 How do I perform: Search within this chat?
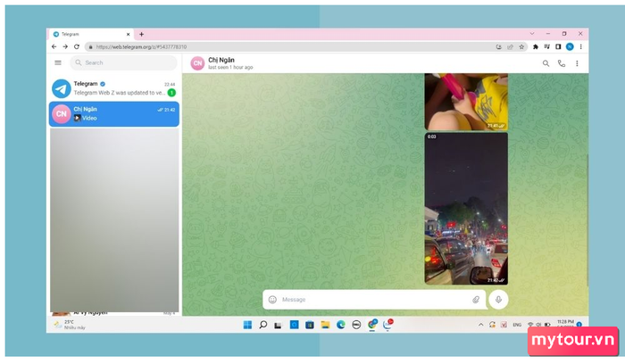546,63
